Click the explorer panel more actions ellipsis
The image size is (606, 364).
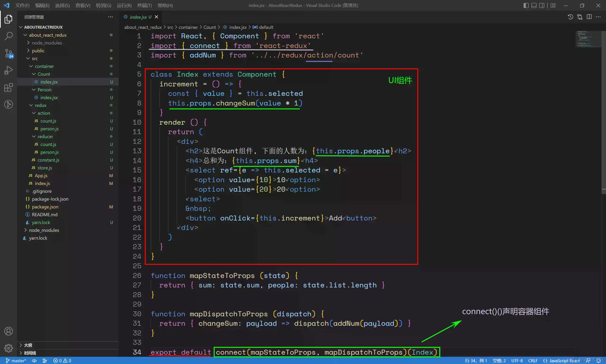[111, 17]
